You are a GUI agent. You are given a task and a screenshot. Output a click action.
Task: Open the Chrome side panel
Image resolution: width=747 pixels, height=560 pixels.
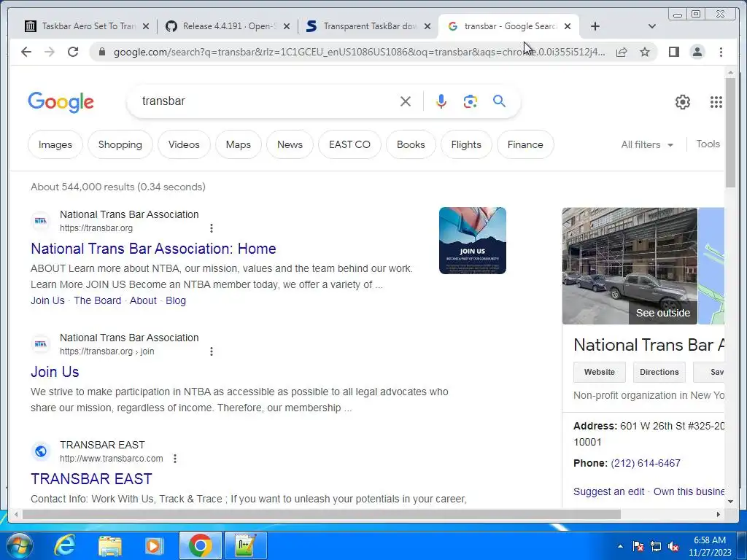673,52
